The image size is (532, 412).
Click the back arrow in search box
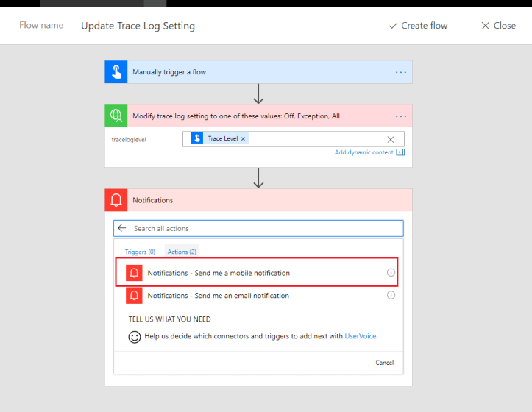pyautogui.click(x=122, y=229)
